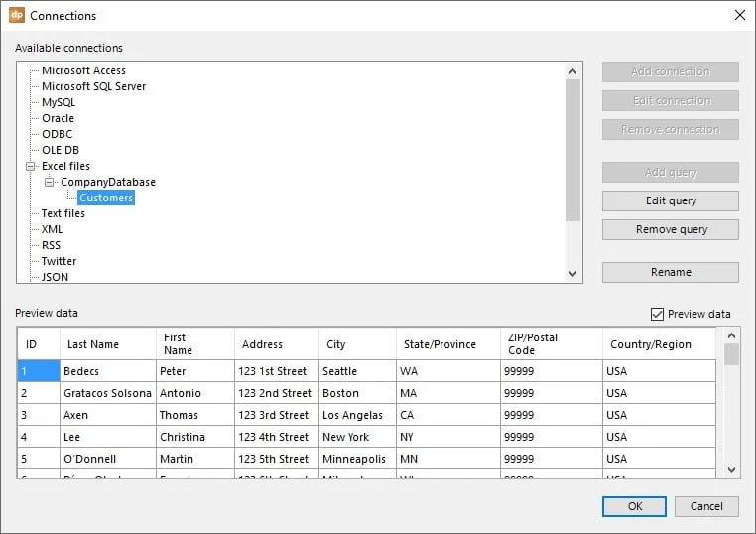Click the Minneapolis city cell
The image size is (756, 534).
(357, 459)
